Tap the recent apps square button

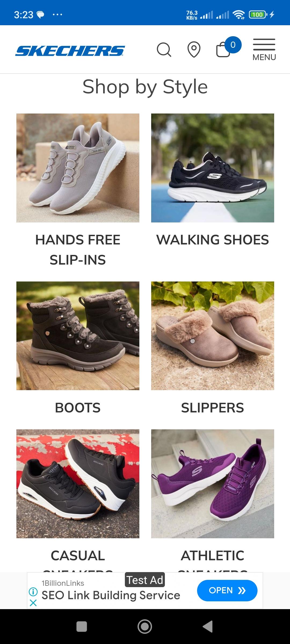coord(82,627)
